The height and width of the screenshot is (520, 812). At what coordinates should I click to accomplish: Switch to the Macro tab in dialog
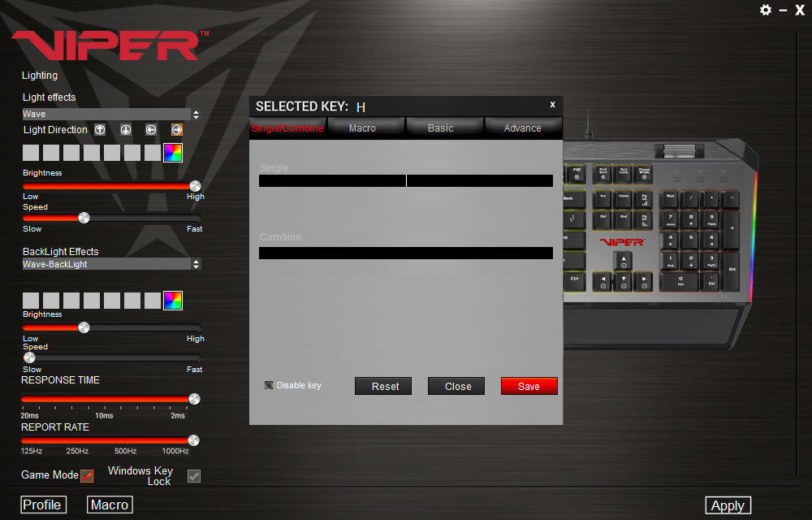coord(365,128)
